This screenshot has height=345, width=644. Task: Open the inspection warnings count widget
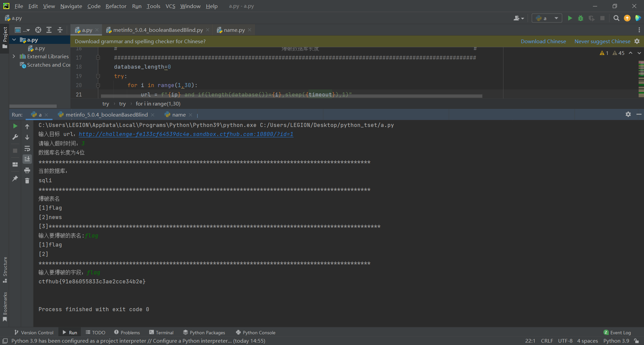pos(612,53)
